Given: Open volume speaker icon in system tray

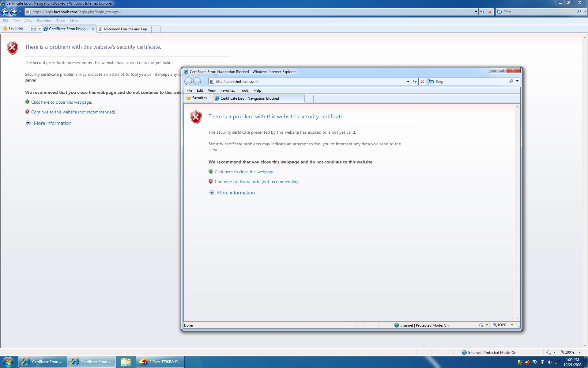Looking at the screenshot, I should tap(550, 362).
